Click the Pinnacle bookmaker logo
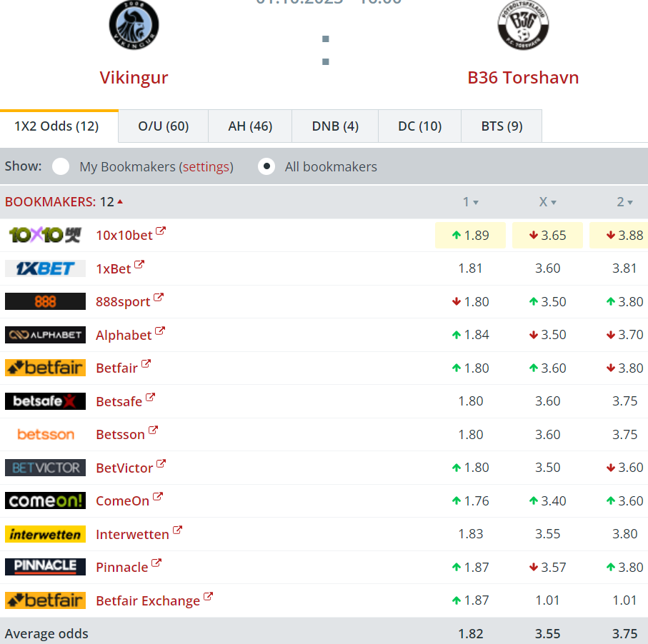The image size is (648, 644). (x=45, y=567)
